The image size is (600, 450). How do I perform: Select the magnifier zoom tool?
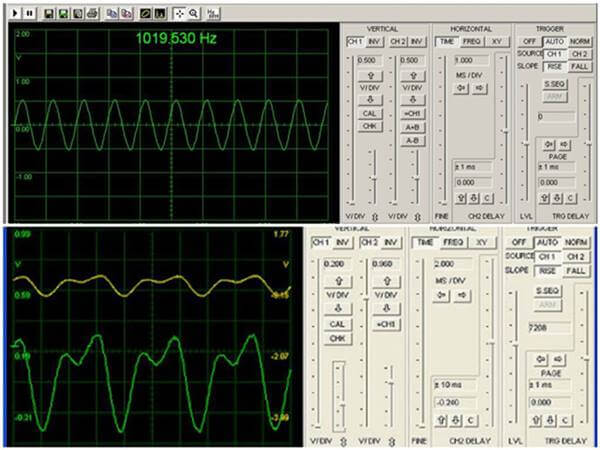193,15
